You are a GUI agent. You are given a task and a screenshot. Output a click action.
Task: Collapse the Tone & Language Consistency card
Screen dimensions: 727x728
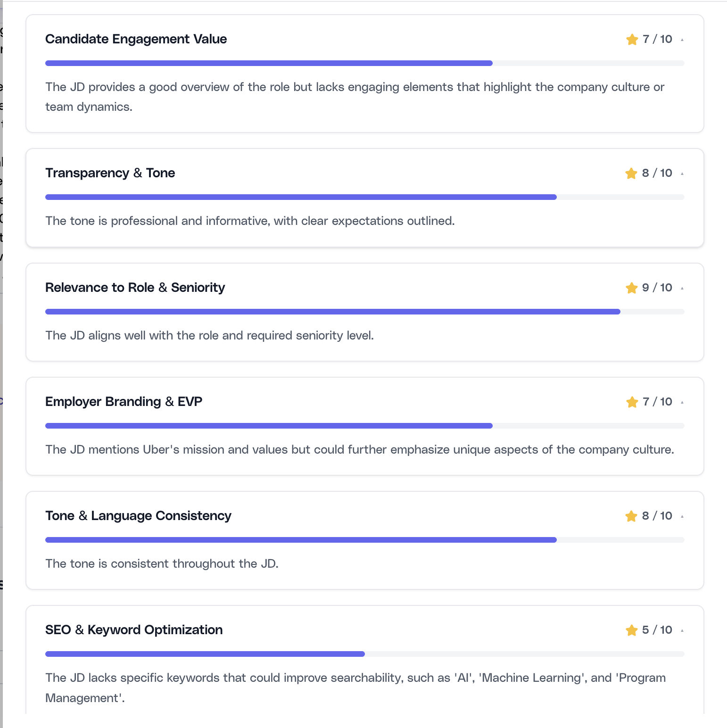[682, 516]
